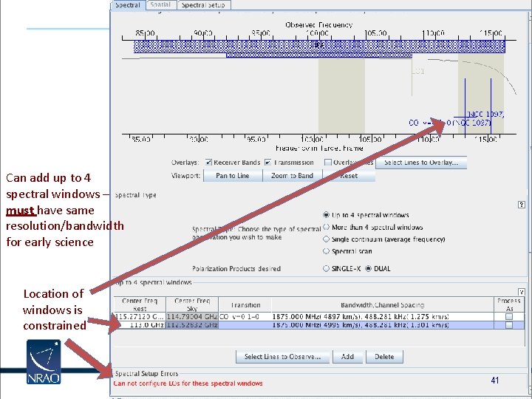Click the upper hatched receiver band bar

[319, 47]
